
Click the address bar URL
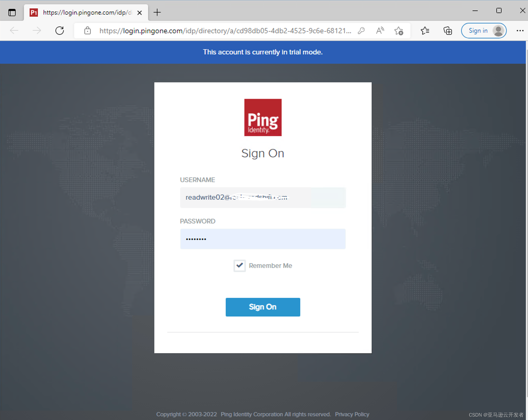tap(225, 31)
